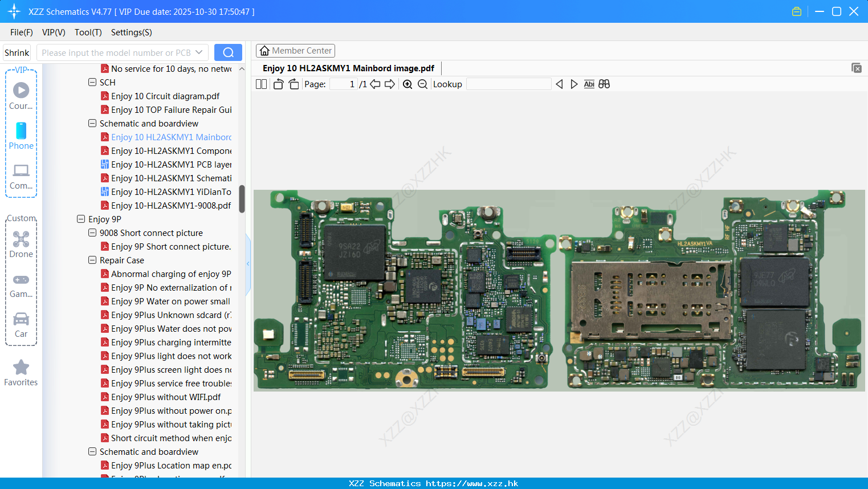Collapse the Repair Case folder
The image size is (868, 489).
pos(92,260)
